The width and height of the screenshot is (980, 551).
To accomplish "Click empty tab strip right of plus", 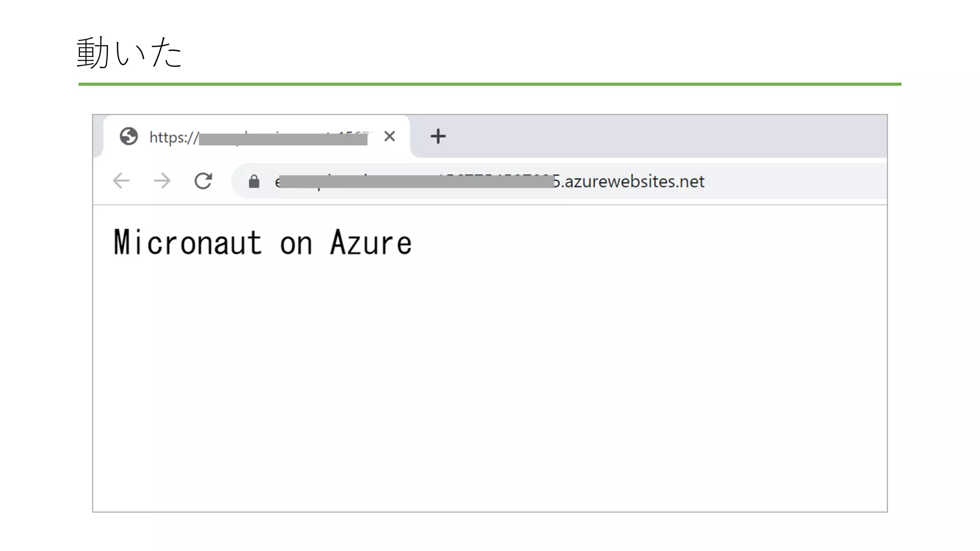I will [670, 136].
